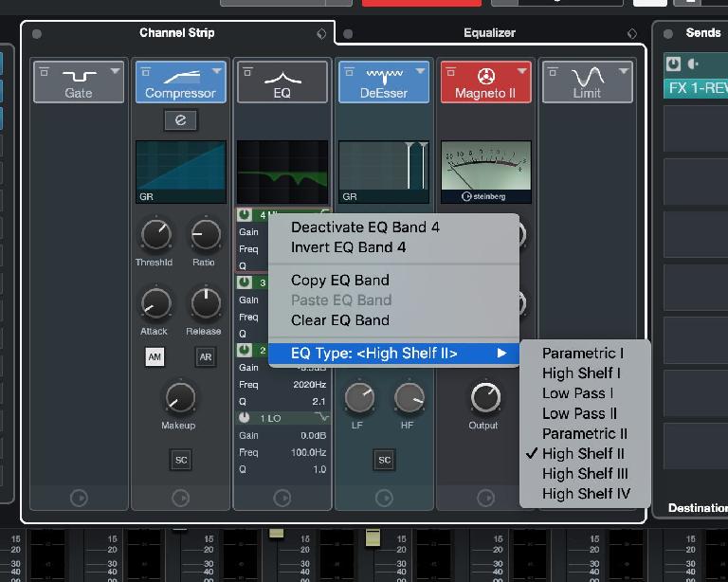Toggle EQ band 3 power button
Viewport: 728px width, 582px height.
coord(245,282)
